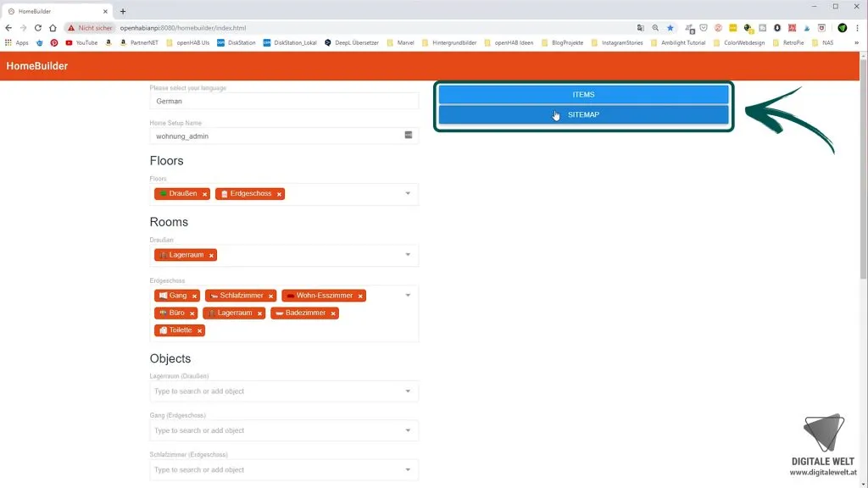This screenshot has height=488, width=868.
Task: Remove the Lagerraum tag under Draußen
Action: (x=211, y=256)
